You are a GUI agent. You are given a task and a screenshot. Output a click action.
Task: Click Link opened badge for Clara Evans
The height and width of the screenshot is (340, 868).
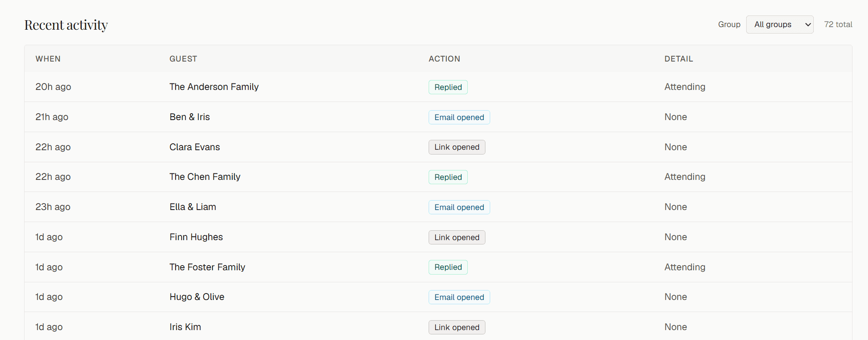coord(457,147)
